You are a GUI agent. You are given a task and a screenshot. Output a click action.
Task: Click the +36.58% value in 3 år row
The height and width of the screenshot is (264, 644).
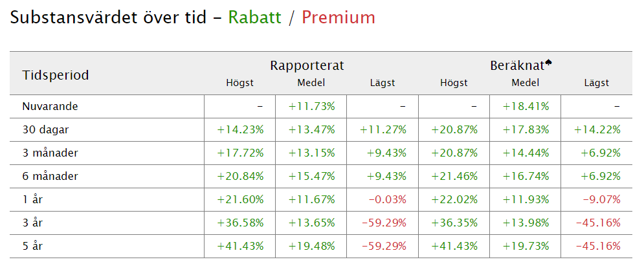point(240,223)
